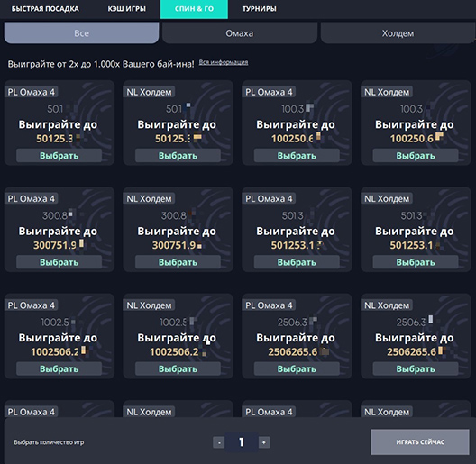Choose NL Холдем with 50.1 buy-in
The width and height of the screenshot is (476, 464).
point(178,156)
